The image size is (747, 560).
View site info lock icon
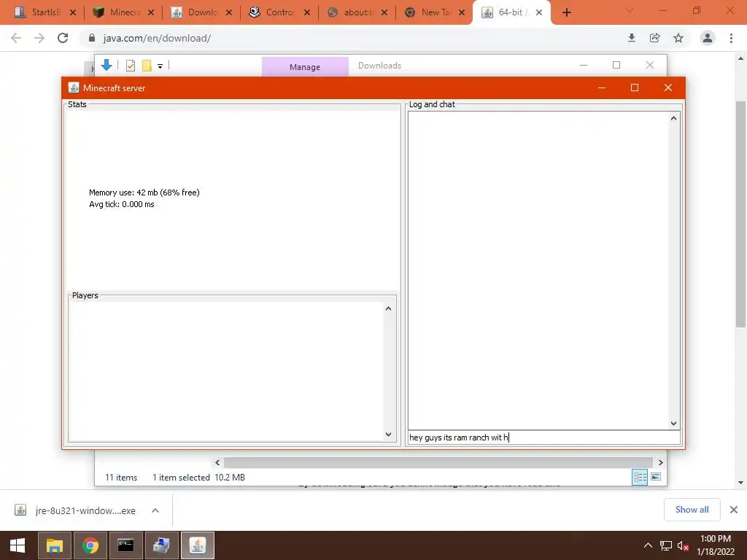pyautogui.click(x=91, y=38)
